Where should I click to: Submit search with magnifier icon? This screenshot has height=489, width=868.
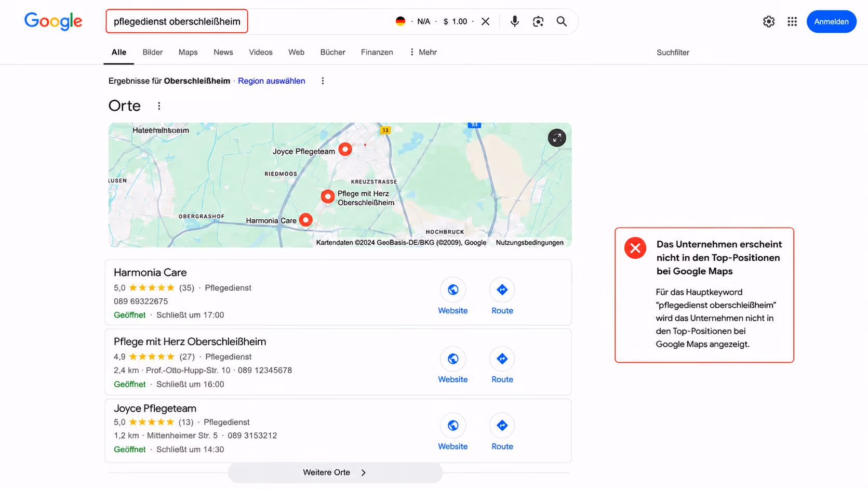click(562, 21)
